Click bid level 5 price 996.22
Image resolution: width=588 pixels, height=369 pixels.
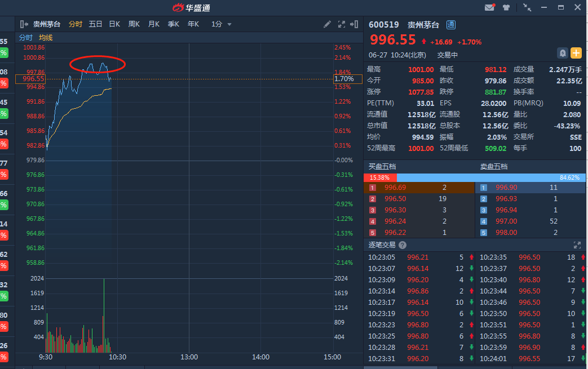[x=395, y=232]
